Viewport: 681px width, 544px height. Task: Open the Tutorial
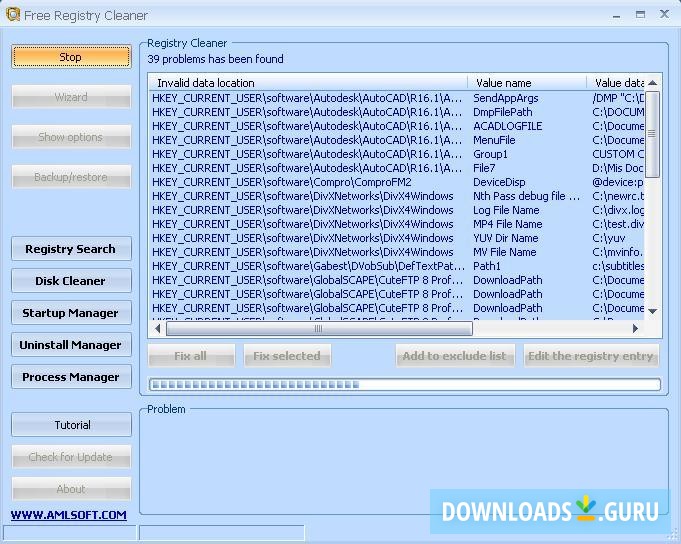[71, 425]
